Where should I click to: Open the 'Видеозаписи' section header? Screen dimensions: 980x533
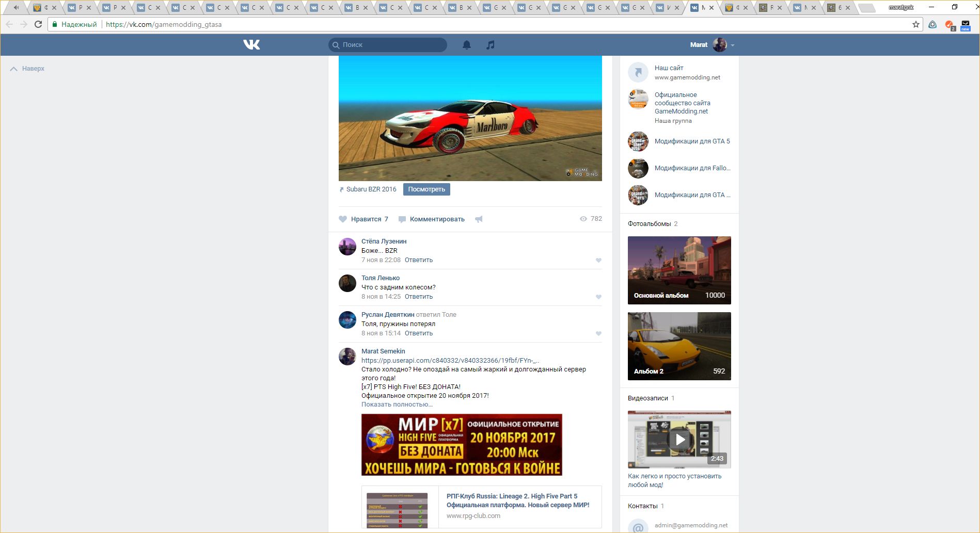point(647,398)
